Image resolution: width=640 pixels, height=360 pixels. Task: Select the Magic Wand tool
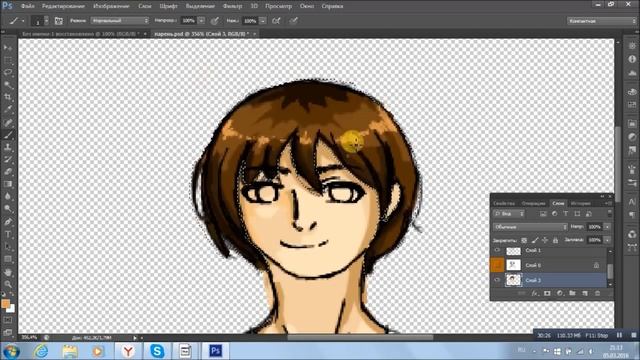coord(8,85)
